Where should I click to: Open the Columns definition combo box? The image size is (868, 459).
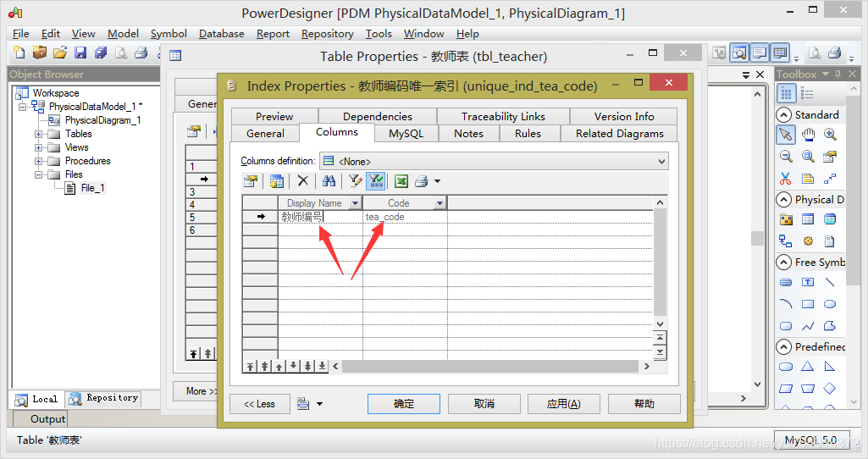[x=495, y=161]
